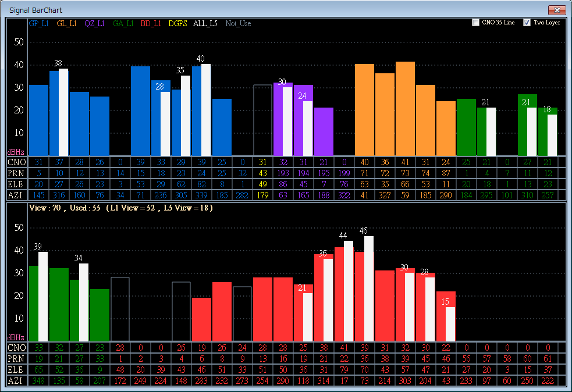Image resolution: width=572 pixels, height=392 pixels.
Task: Click the purple bar above PRN 195
Action: click(x=324, y=131)
